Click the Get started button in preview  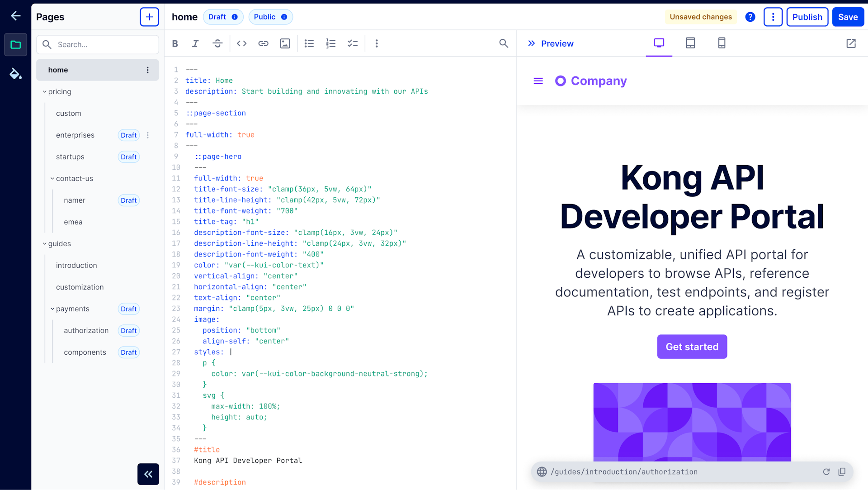(x=692, y=347)
